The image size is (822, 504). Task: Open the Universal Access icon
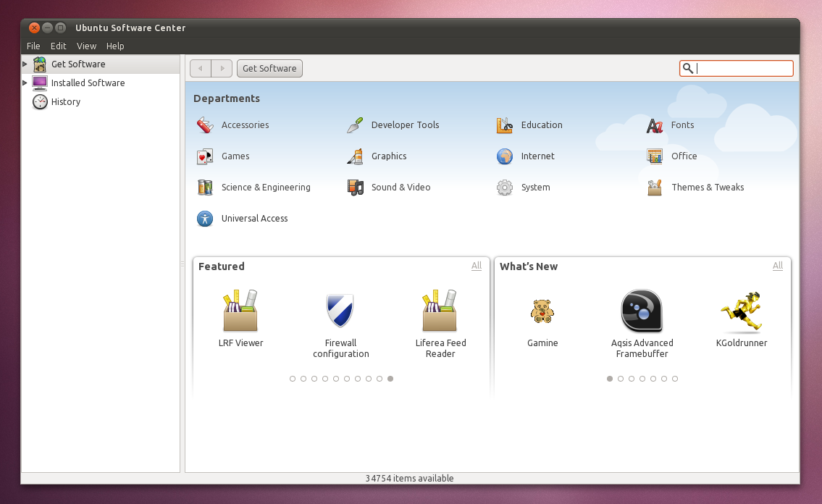tap(205, 219)
